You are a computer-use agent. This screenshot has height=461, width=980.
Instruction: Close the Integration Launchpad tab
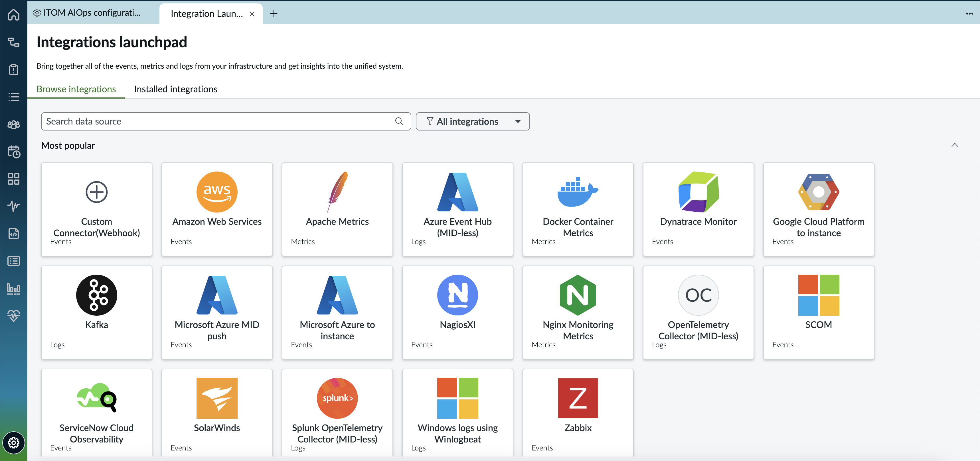(252, 14)
